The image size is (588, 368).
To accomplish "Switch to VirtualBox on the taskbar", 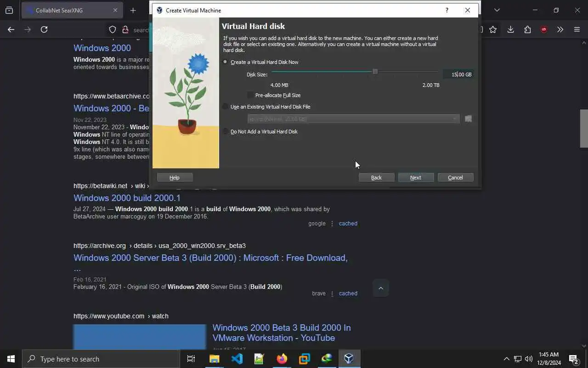I will pos(349,359).
